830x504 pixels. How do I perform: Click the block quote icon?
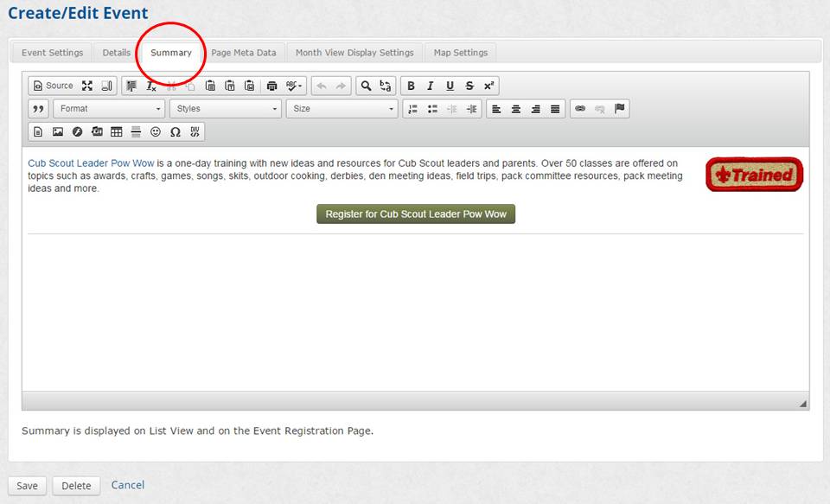tap(38, 109)
